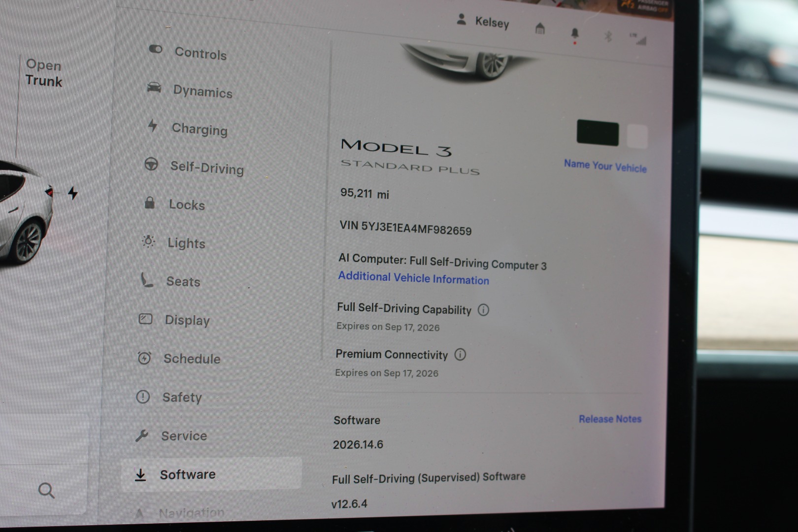Select the white color swatch
The width and height of the screenshot is (798, 532).
click(637, 136)
